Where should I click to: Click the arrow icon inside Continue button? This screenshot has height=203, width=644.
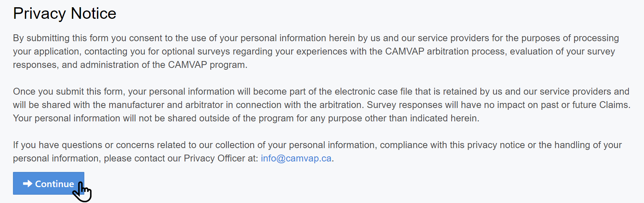(27, 183)
